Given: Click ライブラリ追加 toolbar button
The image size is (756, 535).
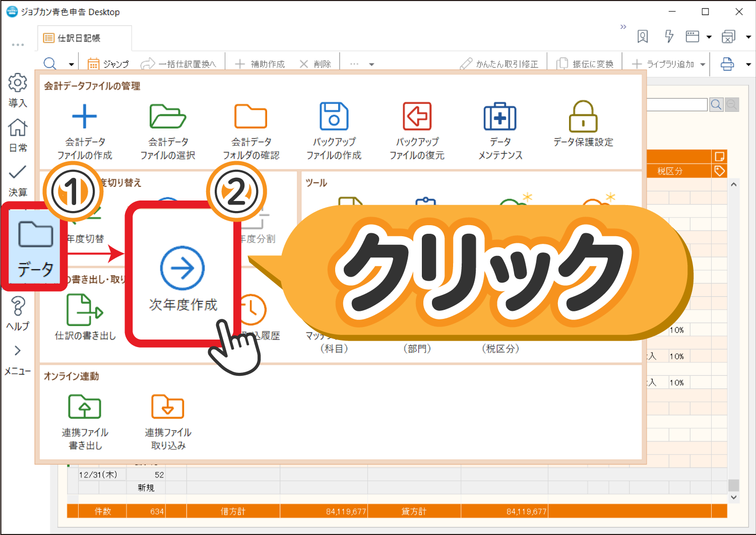Looking at the screenshot, I should (x=663, y=64).
